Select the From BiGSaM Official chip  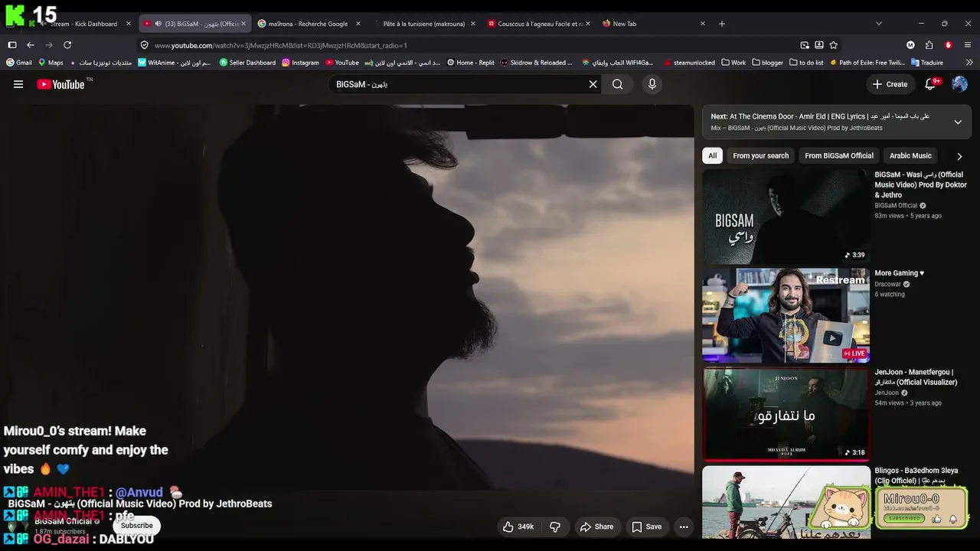tap(839, 156)
